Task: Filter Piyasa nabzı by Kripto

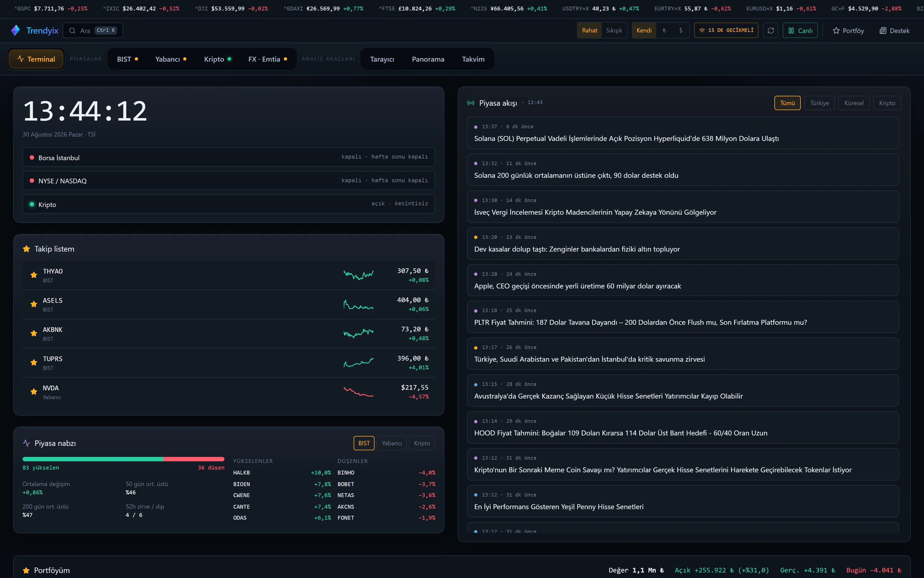Action: click(x=422, y=443)
